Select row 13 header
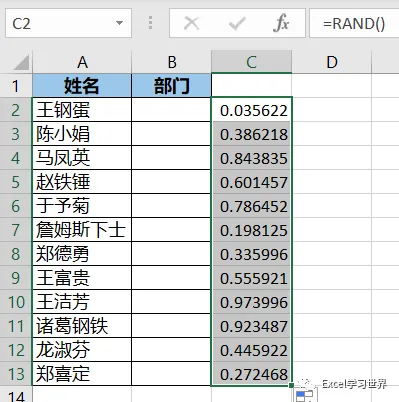 [x=16, y=374]
